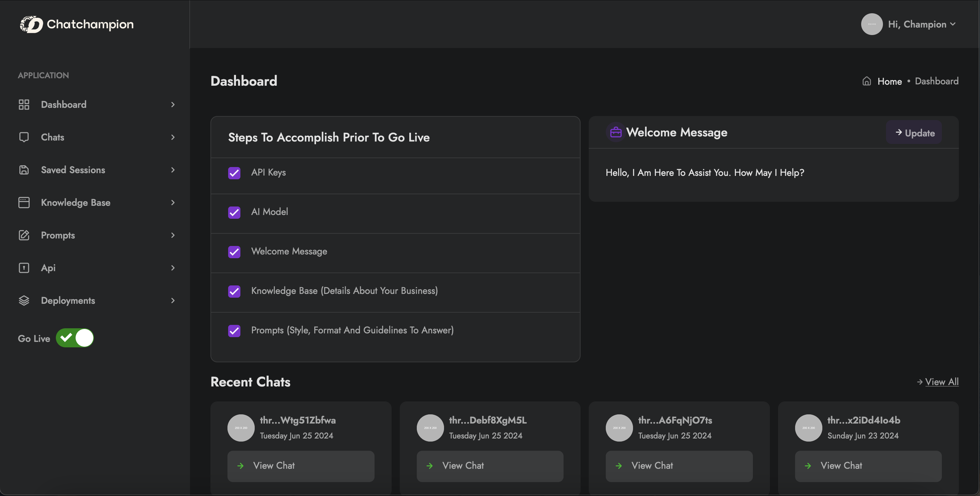
Task: Expand the Chats menu chevron
Action: pos(173,137)
